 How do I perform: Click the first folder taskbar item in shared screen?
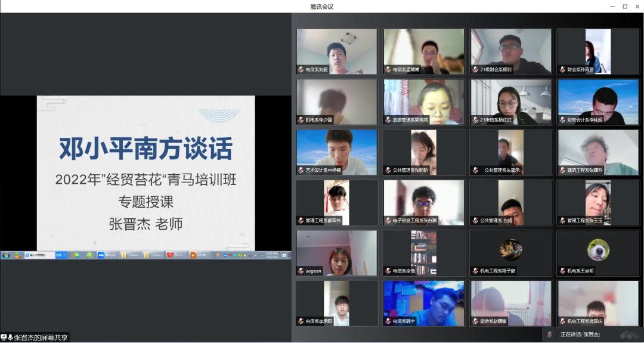click(131, 255)
